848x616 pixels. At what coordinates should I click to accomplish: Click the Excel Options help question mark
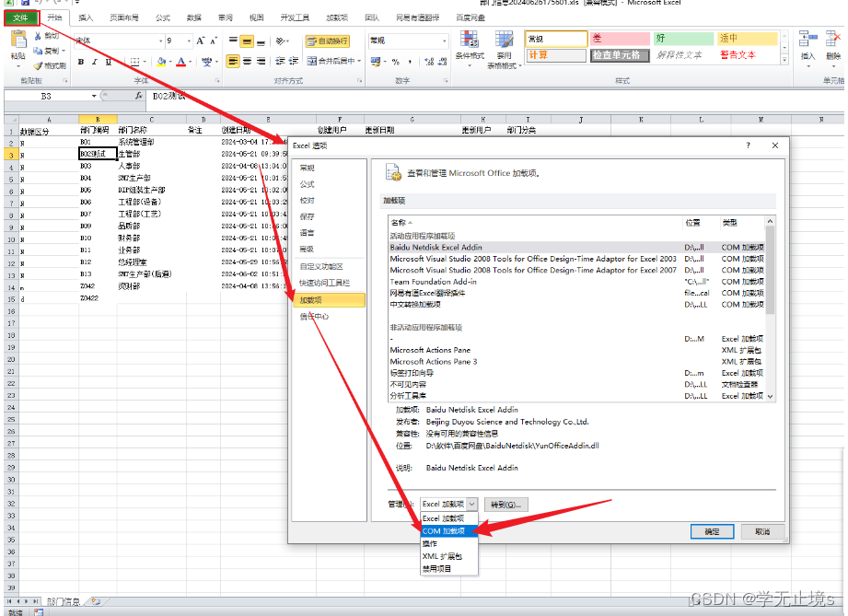(x=748, y=145)
